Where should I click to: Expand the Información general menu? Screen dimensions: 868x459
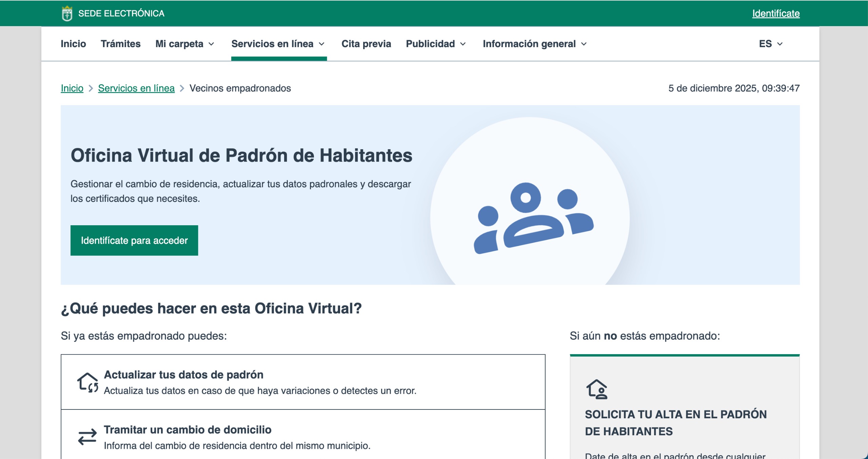click(534, 44)
